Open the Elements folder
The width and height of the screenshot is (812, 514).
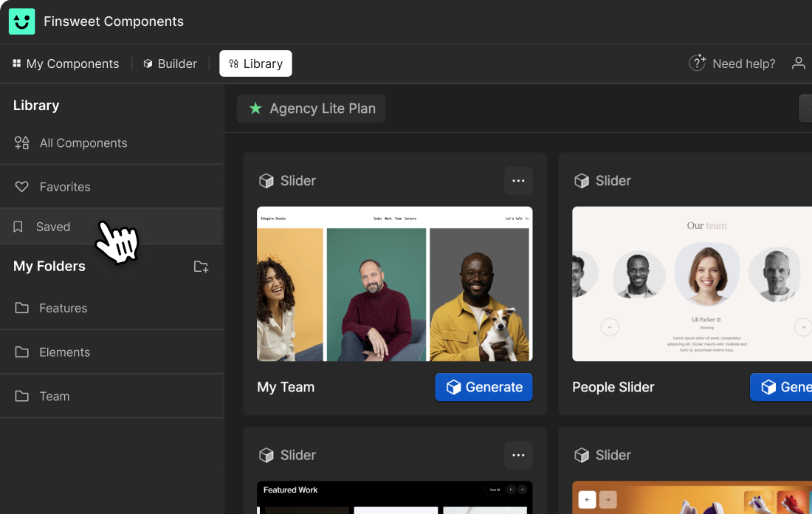click(x=111, y=352)
